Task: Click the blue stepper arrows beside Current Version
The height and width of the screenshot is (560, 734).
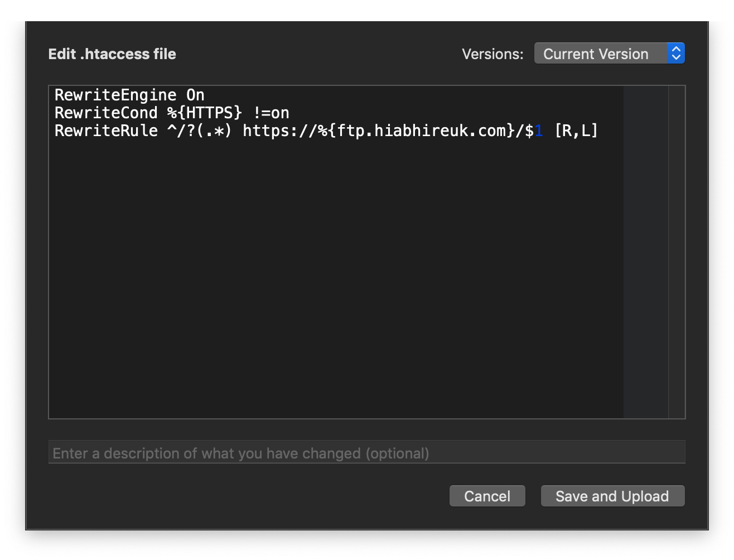Action: pos(675,53)
